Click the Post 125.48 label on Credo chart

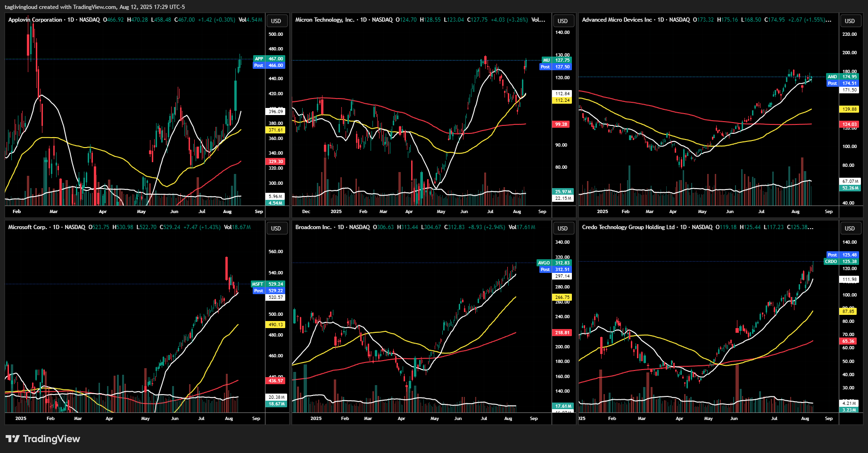pyautogui.click(x=843, y=255)
